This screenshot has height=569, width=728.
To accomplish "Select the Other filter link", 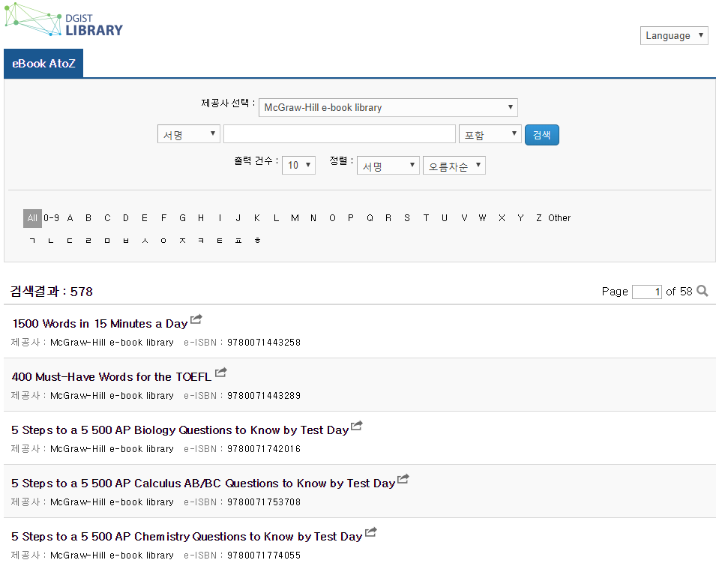I will coord(559,218).
